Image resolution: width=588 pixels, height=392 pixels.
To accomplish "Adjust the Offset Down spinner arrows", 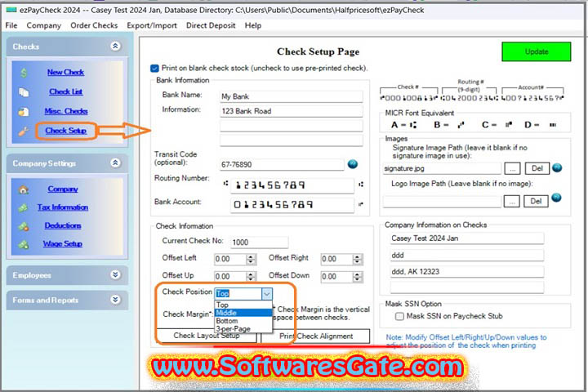I will [358, 277].
